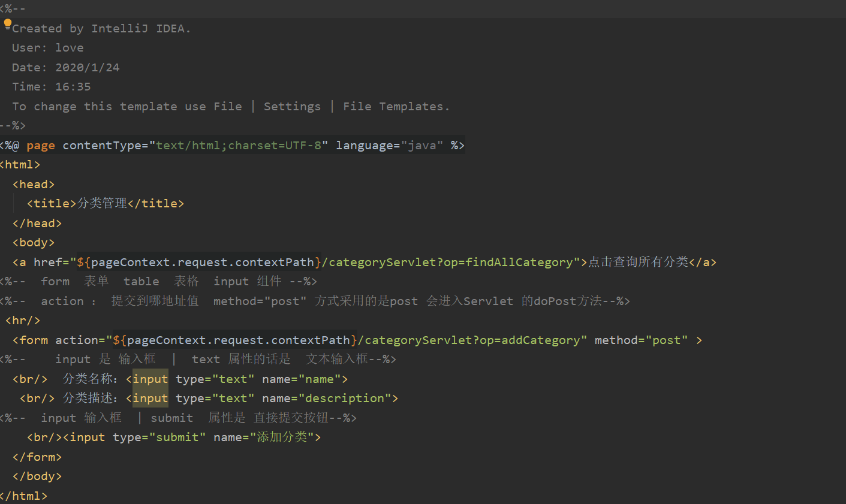This screenshot has width=846, height=504.
Task: Click the "java" language attribute value
Action: tap(422, 146)
